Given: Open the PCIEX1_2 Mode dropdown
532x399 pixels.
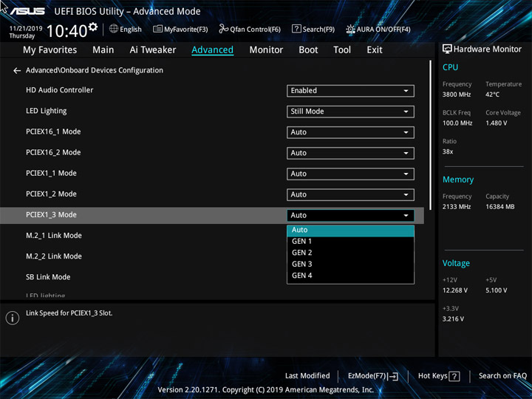Looking at the screenshot, I should click(x=350, y=195).
